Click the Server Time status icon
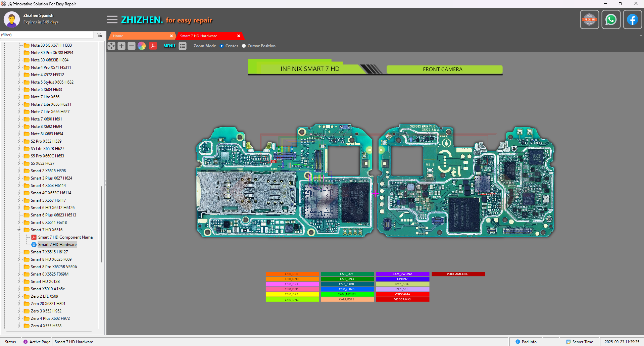 click(x=568, y=342)
